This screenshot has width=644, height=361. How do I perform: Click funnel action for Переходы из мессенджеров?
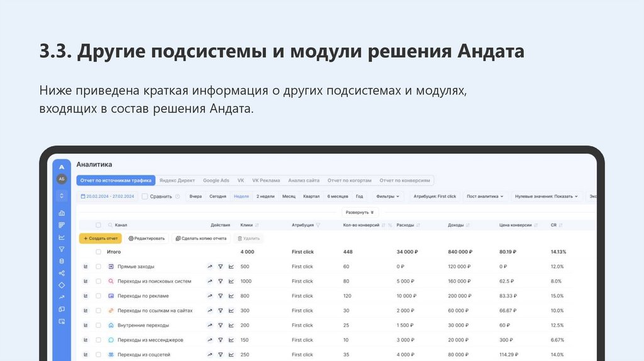click(221, 340)
